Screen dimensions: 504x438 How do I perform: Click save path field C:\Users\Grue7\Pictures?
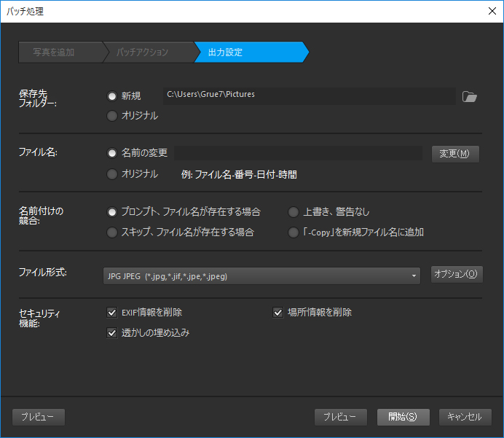[310, 95]
